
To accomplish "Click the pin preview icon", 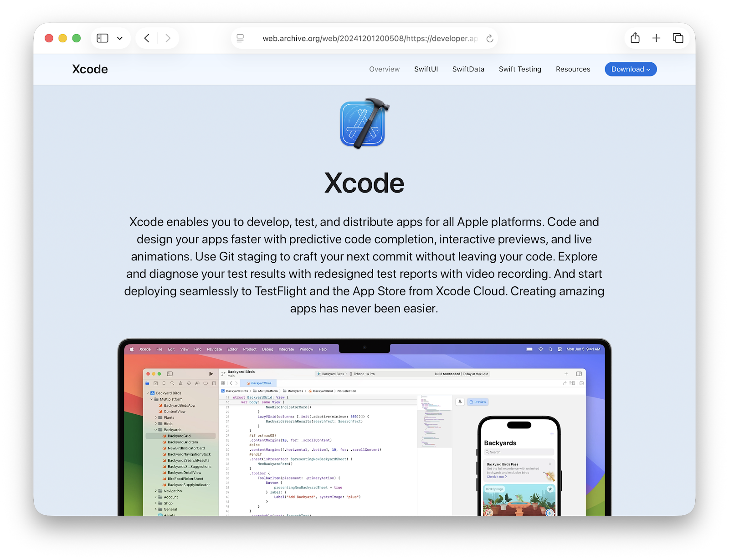I will click(x=460, y=402).
